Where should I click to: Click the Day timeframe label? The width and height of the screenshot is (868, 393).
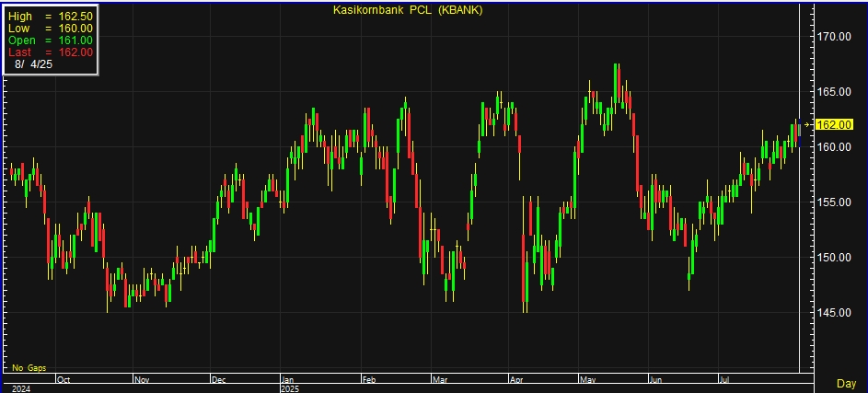[847, 384]
